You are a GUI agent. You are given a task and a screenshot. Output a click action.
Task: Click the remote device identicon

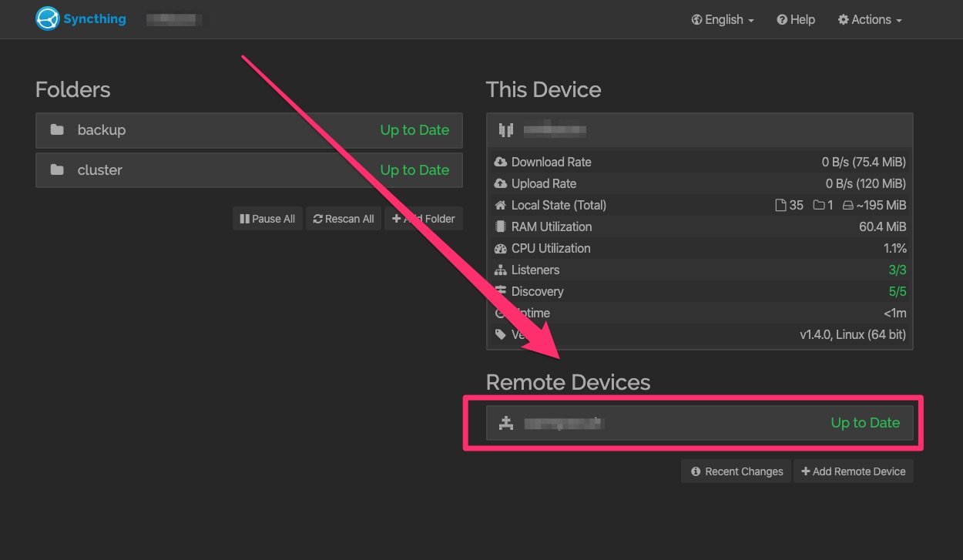click(506, 423)
